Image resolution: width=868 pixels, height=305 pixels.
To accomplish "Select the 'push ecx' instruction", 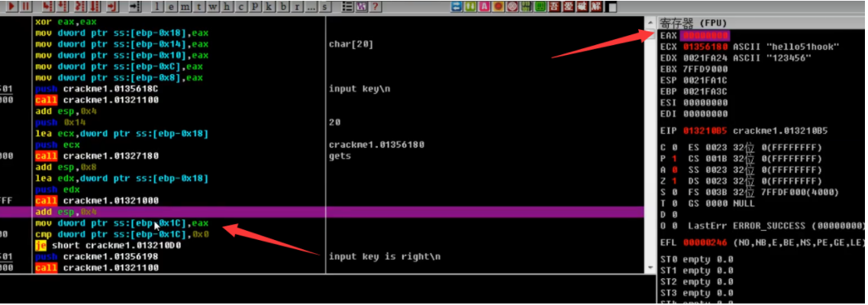I will pyautogui.click(x=57, y=144).
